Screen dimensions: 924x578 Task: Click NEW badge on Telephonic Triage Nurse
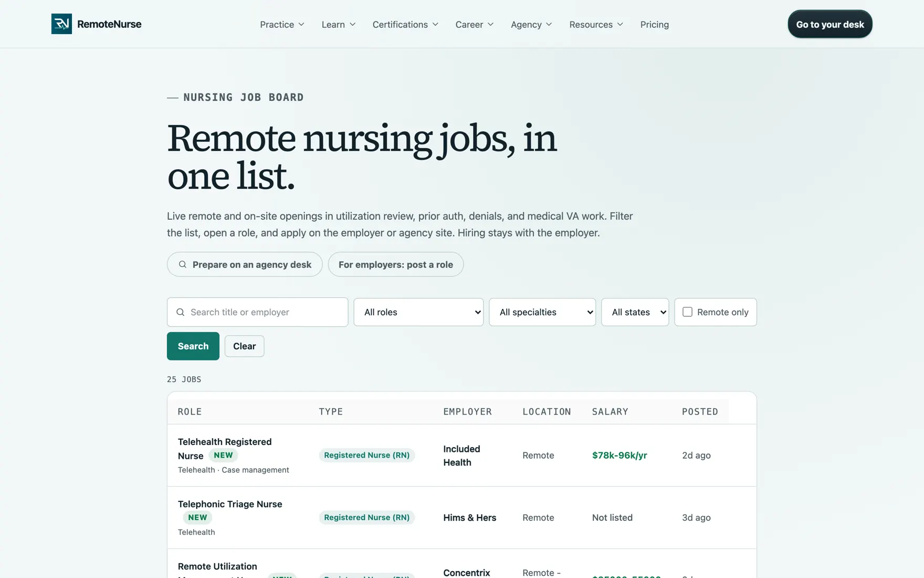197,518
